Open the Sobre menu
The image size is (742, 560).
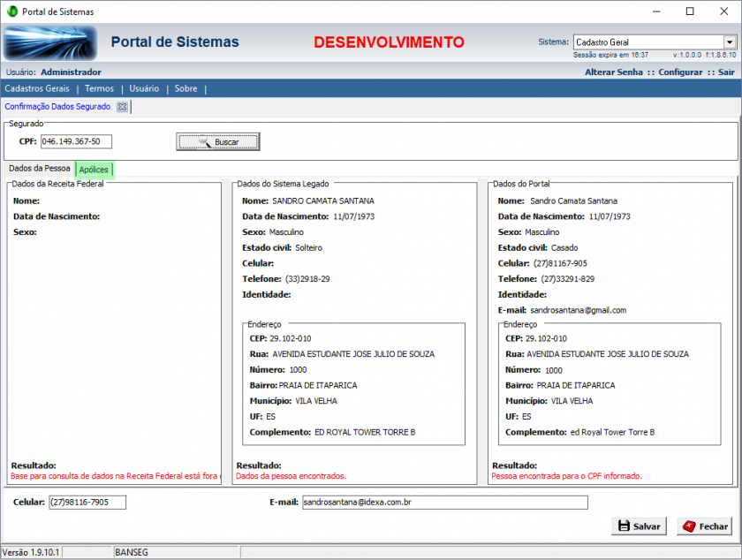point(185,88)
